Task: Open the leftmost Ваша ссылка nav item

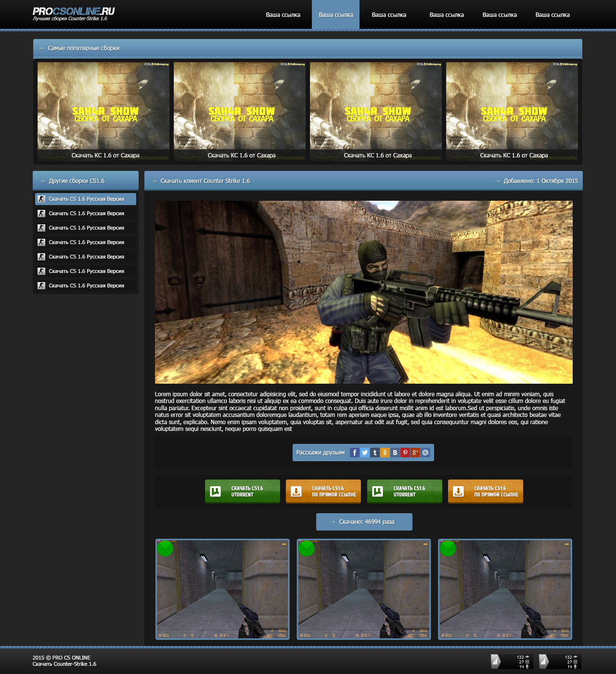Action: (x=283, y=14)
